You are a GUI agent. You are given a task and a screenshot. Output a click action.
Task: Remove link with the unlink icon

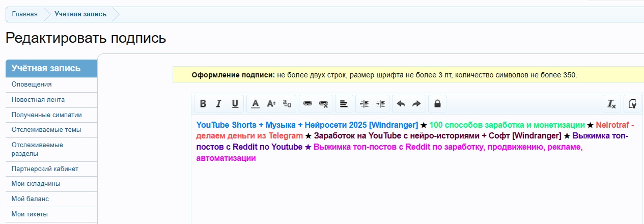coord(323,104)
